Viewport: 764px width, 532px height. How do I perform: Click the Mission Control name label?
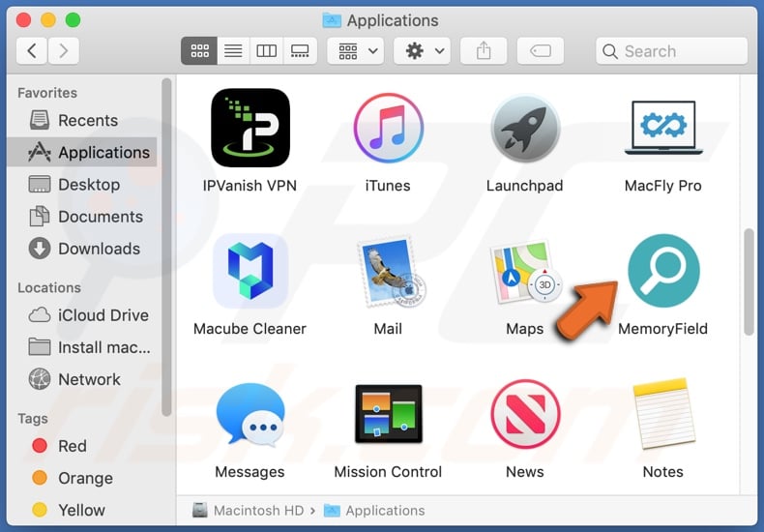click(x=389, y=472)
